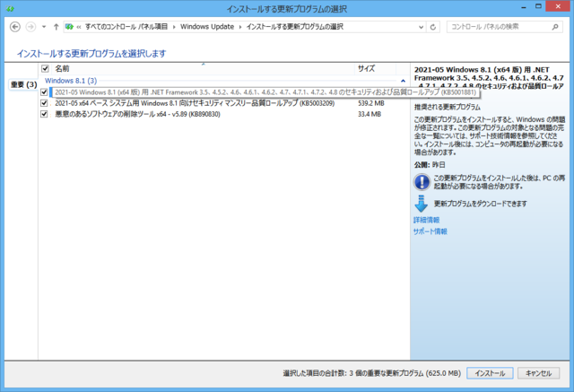This screenshot has width=574, height=392.
Task: Click the 推奨される更新プログラム label
Action: tap(447, 108)
